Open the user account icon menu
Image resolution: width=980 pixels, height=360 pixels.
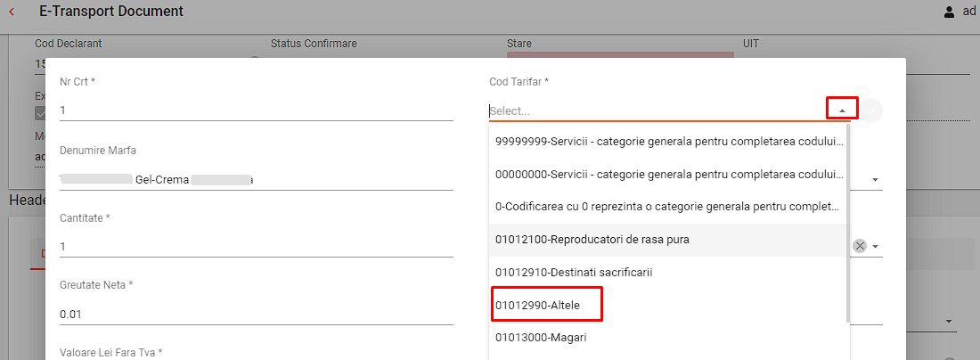point(950,12)
